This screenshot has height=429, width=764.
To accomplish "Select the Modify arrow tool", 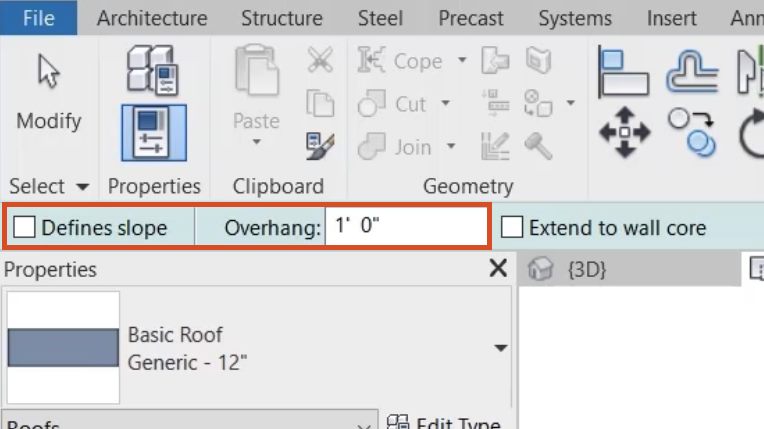I will coord(49,72).
